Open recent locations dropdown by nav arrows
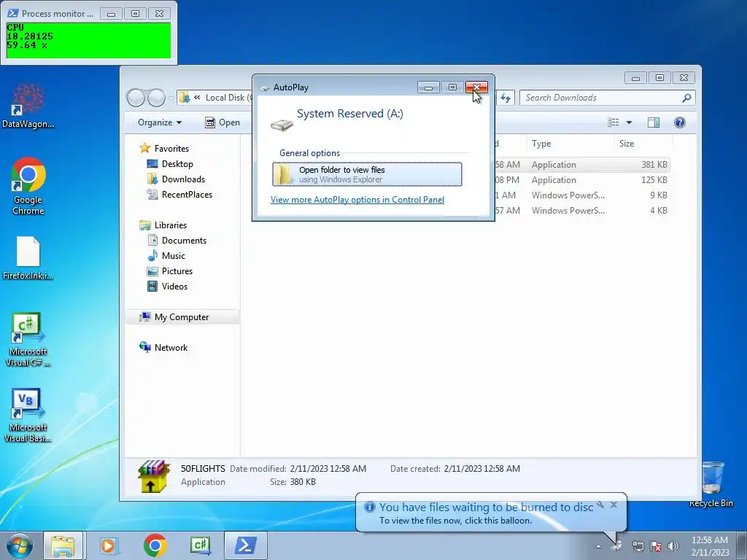This screenshot has height=560, width=747. coord(171,98)
